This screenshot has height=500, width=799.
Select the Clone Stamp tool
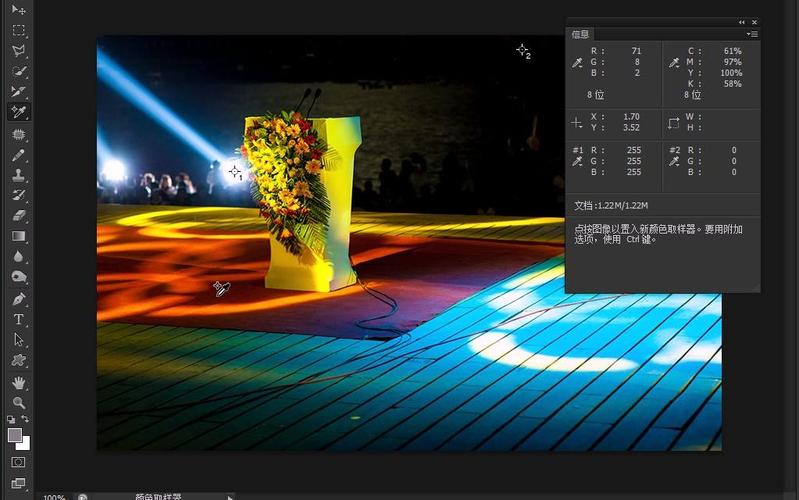click(18, 175)
